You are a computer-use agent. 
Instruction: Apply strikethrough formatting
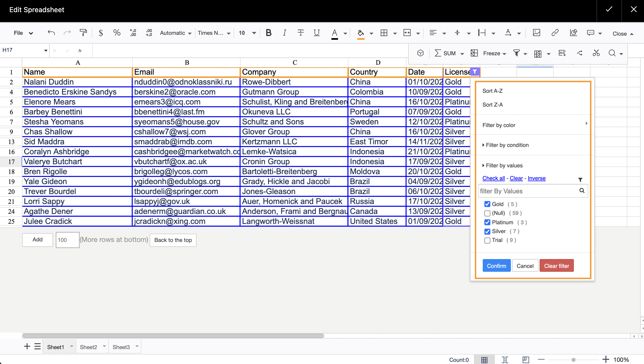(300, 33)
